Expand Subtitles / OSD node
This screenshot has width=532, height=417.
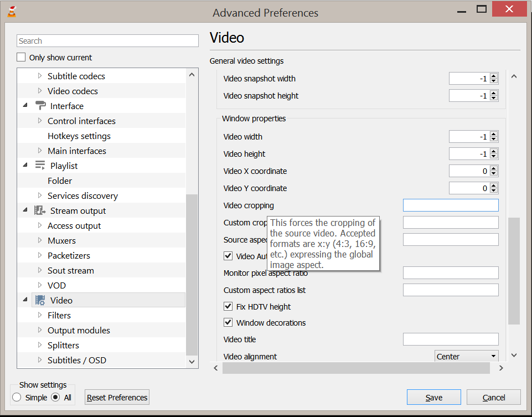pyautogui.click(x=40, y=359)
